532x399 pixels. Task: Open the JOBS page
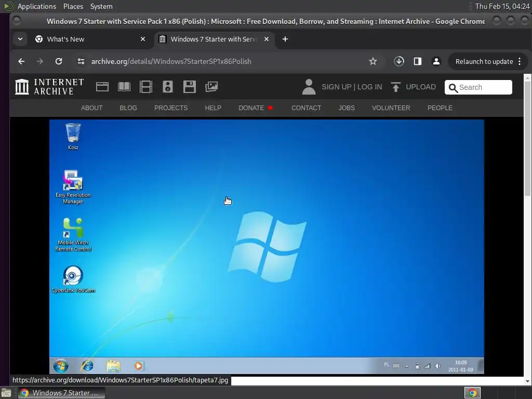tap(347, 108)
